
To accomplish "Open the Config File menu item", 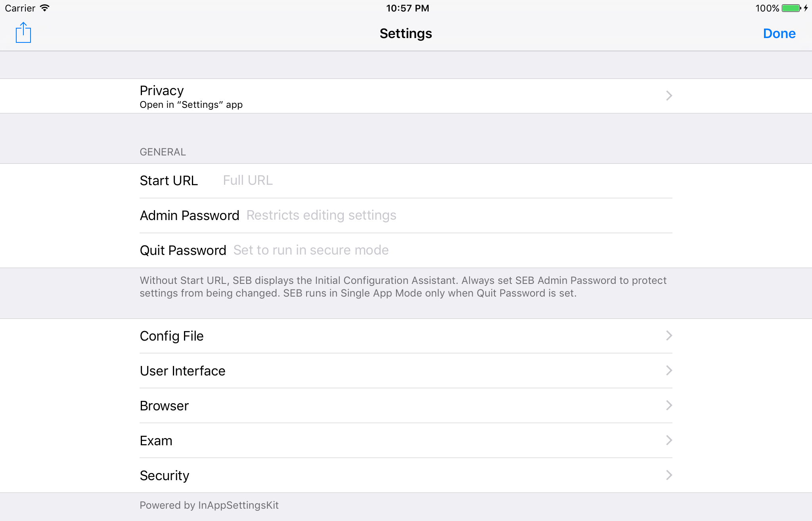I will (x=406, y=336).
